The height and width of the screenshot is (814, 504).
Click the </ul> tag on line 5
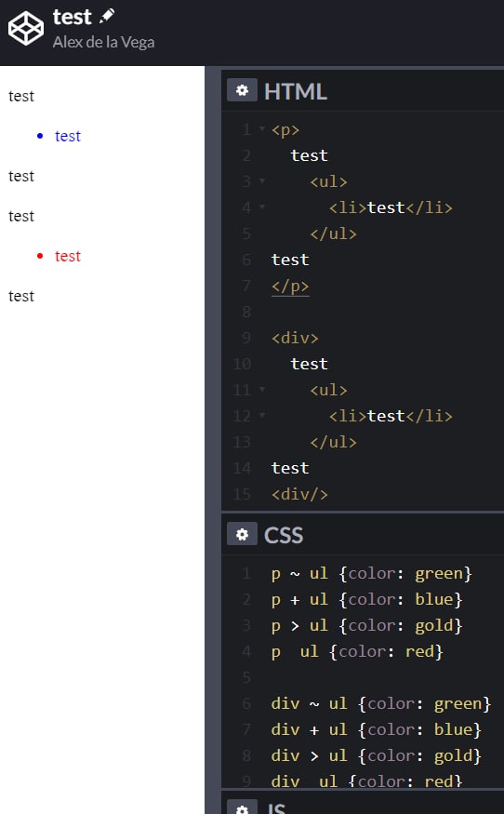point(333,234)
